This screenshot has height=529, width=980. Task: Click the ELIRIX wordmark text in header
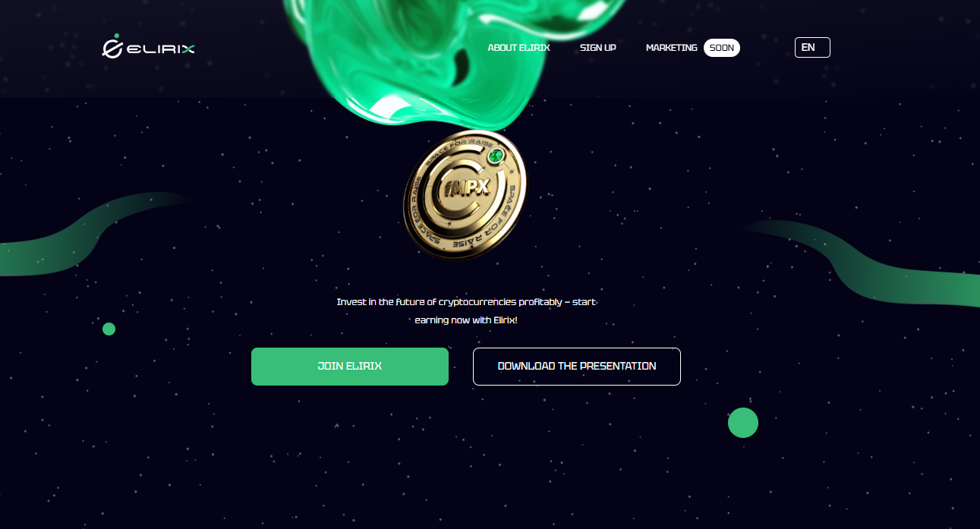[x=161, y=49]
